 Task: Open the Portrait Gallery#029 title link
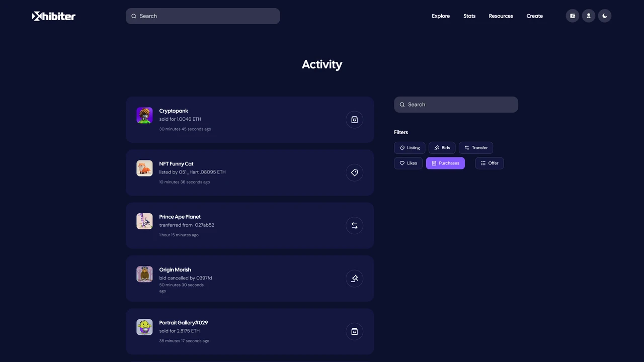pyautogui.click(x=184, y=322)
